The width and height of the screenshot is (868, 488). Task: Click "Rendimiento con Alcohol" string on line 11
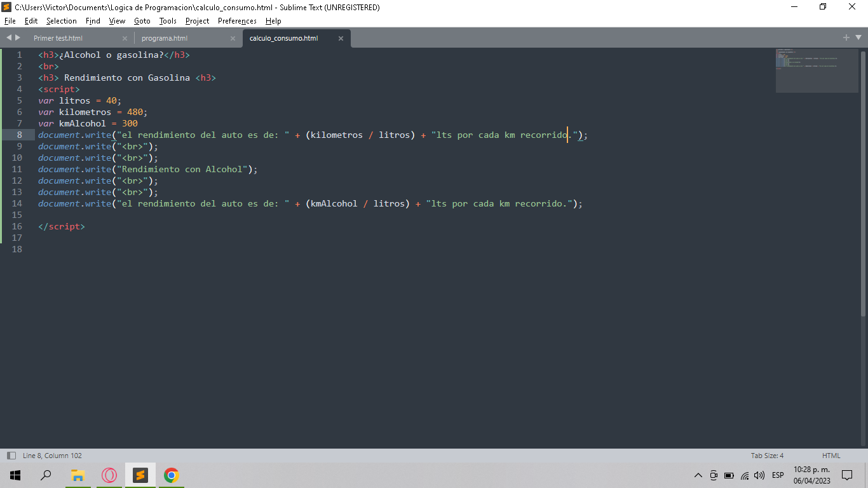pos(182,169)
